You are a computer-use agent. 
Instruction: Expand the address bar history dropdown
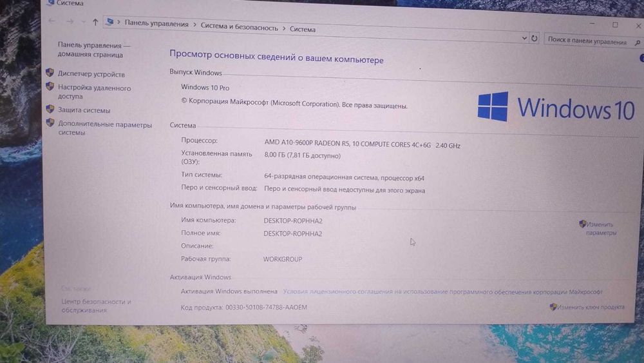pyautogui.click(x=524, y=38)
